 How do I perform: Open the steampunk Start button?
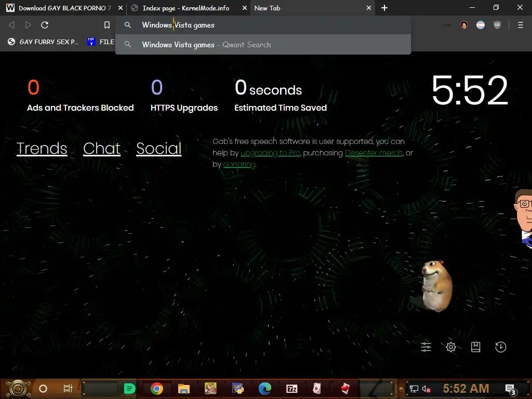[18, 389]
